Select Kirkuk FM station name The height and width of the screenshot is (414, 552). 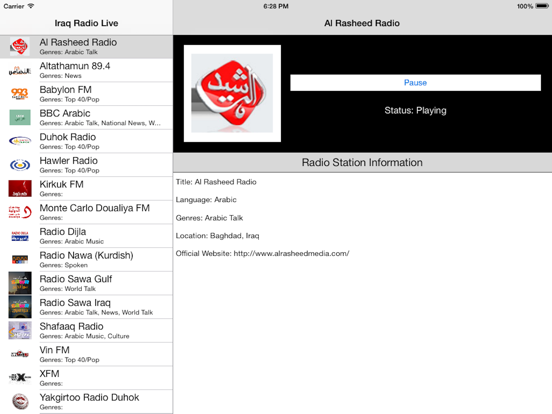[x=62, y=184]
